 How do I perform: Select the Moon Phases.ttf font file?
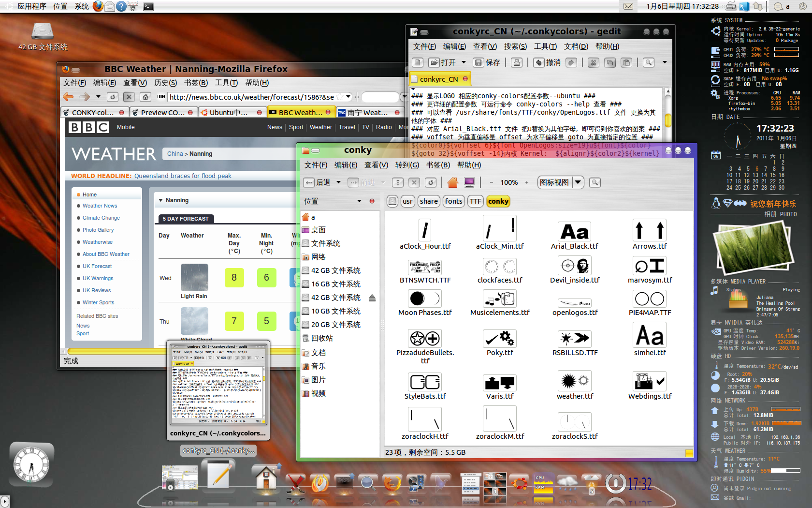coord(425,303)
